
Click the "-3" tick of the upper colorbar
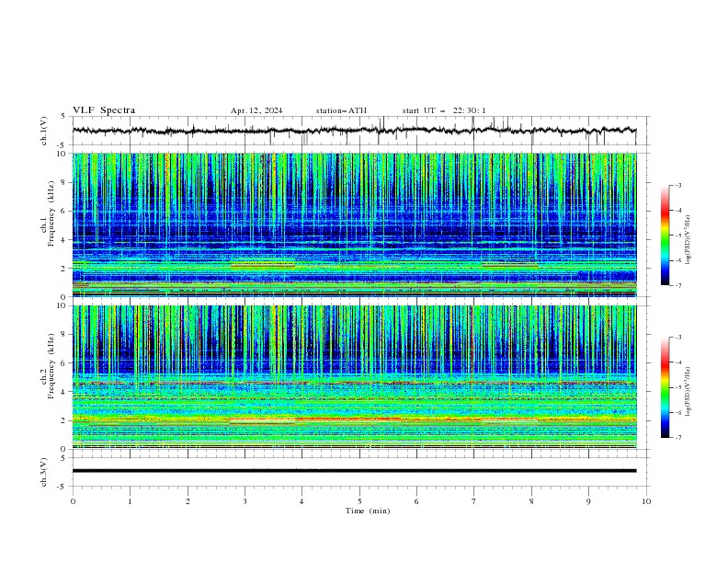(677, 185)
